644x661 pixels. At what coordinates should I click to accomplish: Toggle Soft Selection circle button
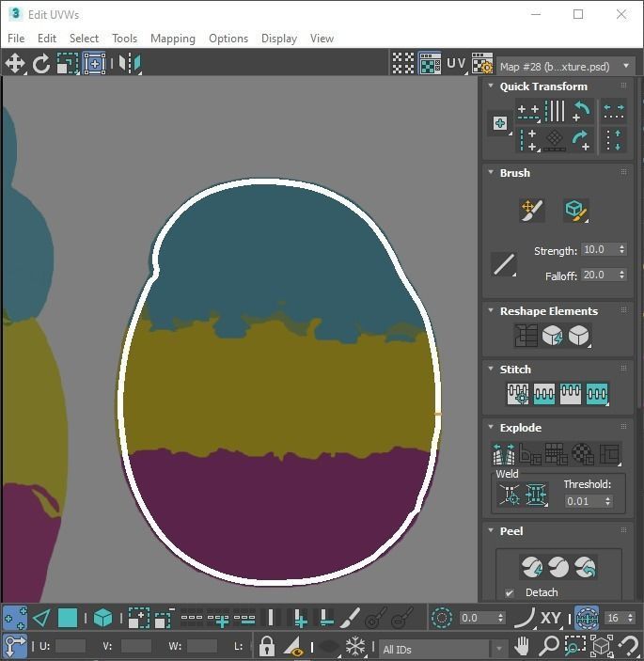[x=442, y=618]
